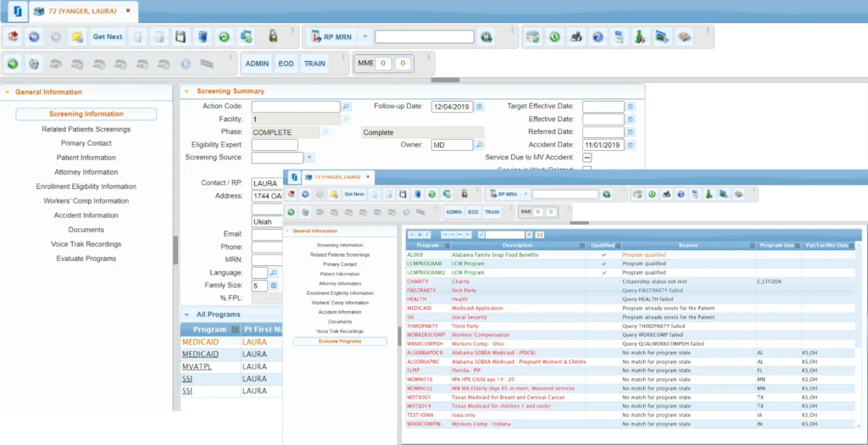Open column menu on grid Program header, front window
The width and height of the screenshot is (868, 445).
(447, 246)
